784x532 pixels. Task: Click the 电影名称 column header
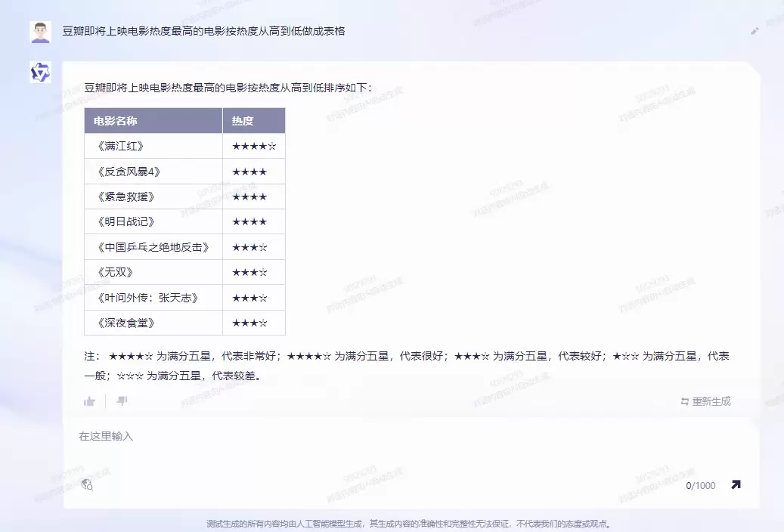pos(153,120)
